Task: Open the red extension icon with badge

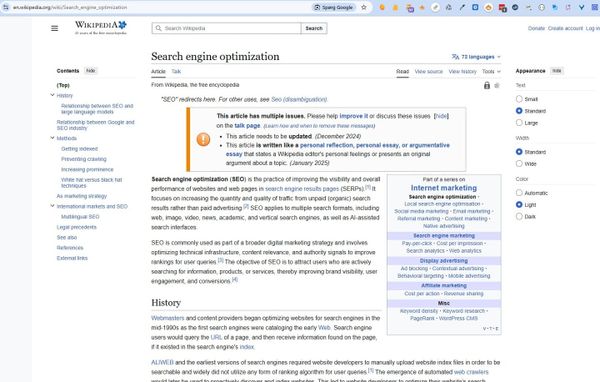Action: 502,8
